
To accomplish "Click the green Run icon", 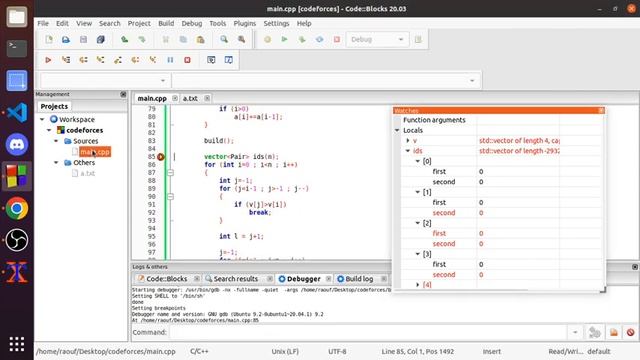I will (284, 40).
